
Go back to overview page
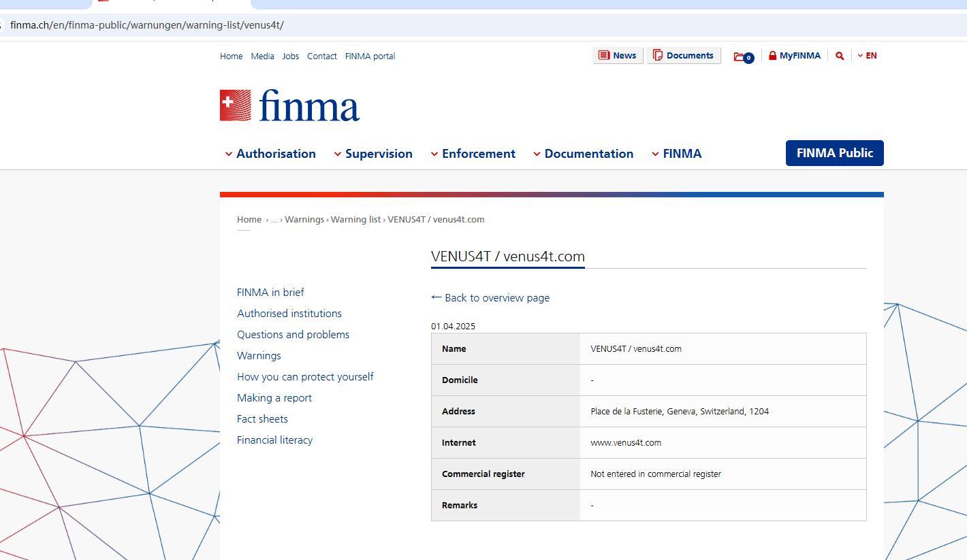point(490,298)
